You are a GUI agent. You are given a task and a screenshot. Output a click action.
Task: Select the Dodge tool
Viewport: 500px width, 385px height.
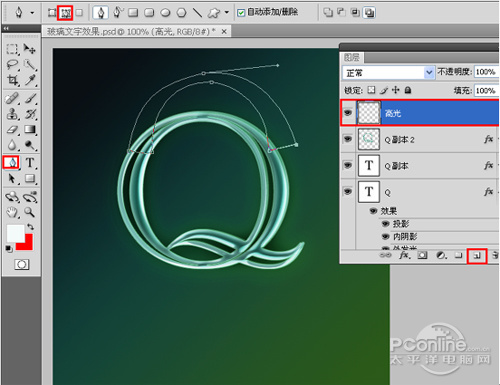tap(30, 145)
